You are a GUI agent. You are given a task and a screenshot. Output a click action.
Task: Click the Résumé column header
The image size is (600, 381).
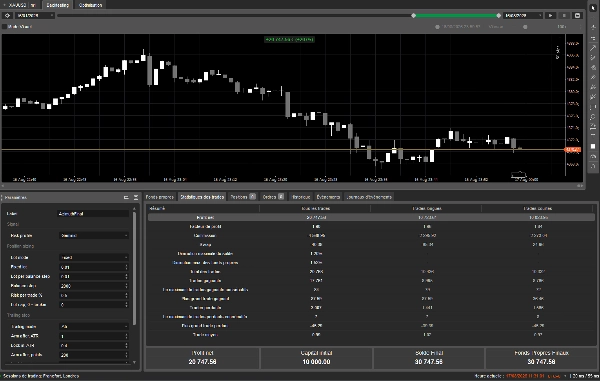coord(157,208)
